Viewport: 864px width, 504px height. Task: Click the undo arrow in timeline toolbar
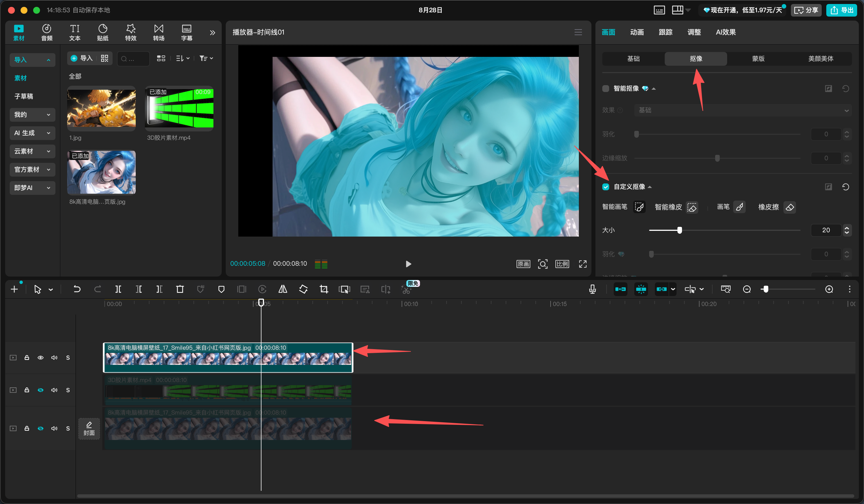pyautogui.click(x=77, y=289)
